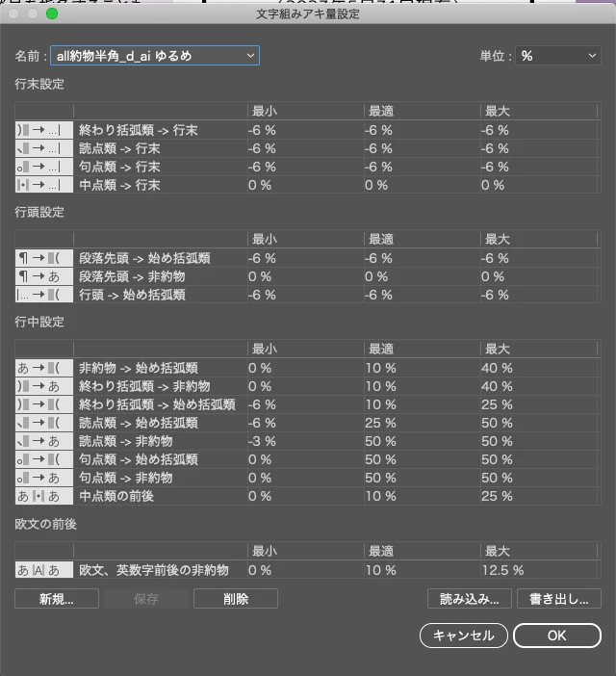This screenshot has width=616, height=676.
Task: Click 最適 value of 中点類 -> 行末
Action: [x=376, y=186]
